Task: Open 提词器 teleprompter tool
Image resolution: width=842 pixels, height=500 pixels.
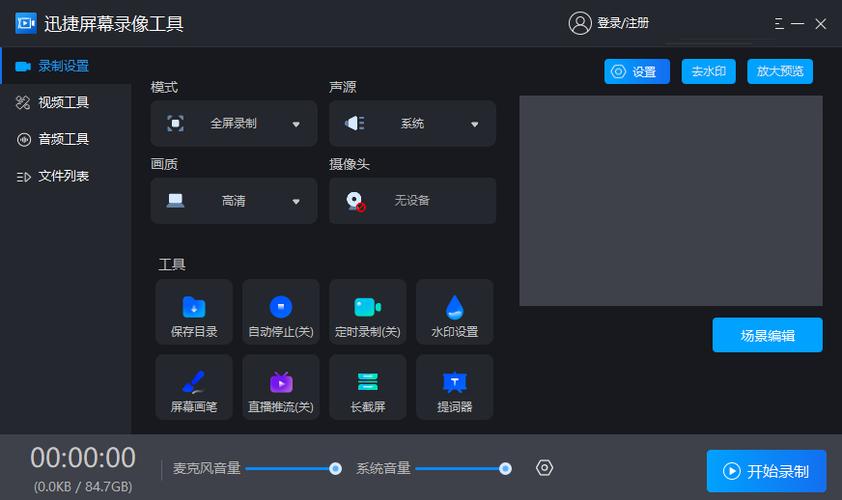Action: [x=455, y=387]
